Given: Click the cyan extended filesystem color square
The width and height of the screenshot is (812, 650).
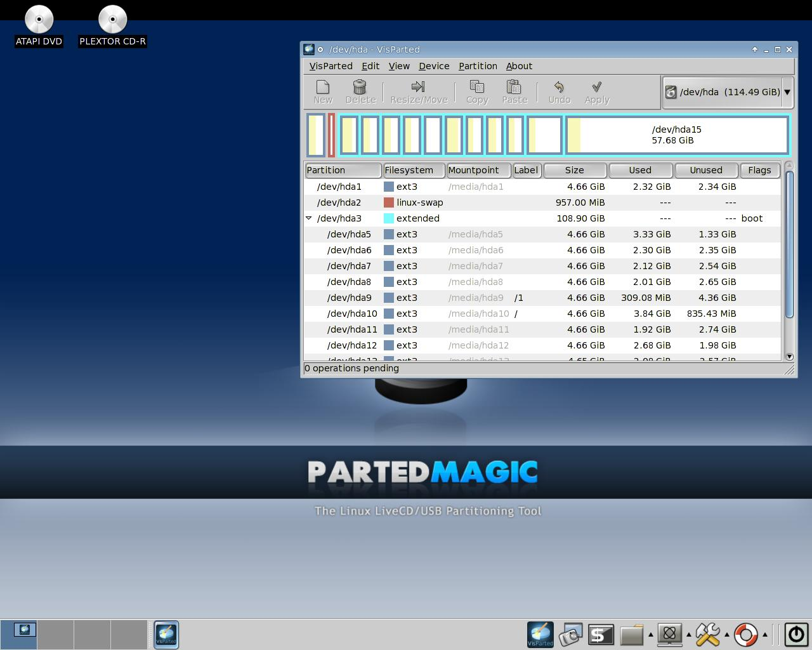Looking at the screenshot, I should coord(389,218).
